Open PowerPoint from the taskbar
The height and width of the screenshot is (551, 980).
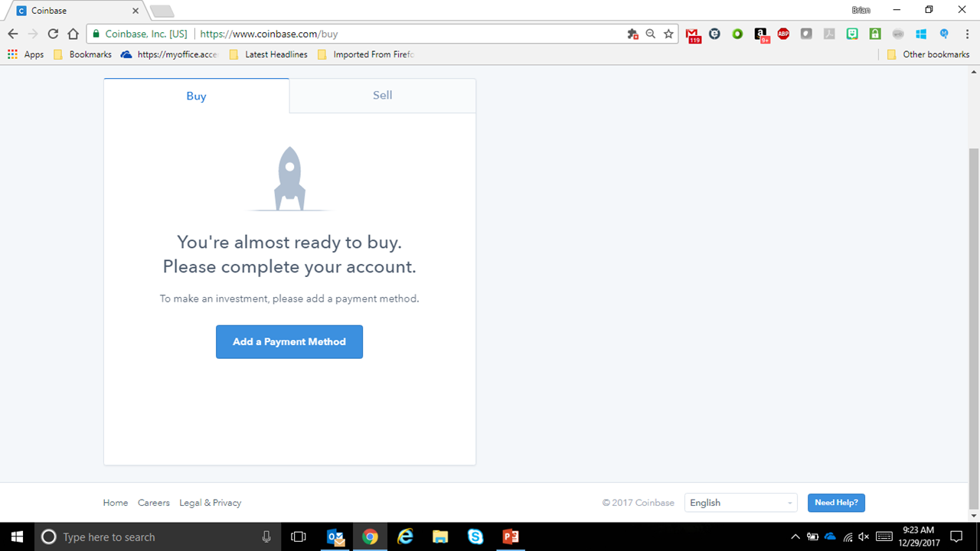tap(511, 536)
